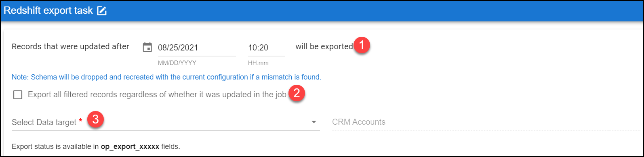The height and width of the screenshot is (157, 644).
Task: Expand the Select Data target dropdown arrow
Action: (314, 122)
